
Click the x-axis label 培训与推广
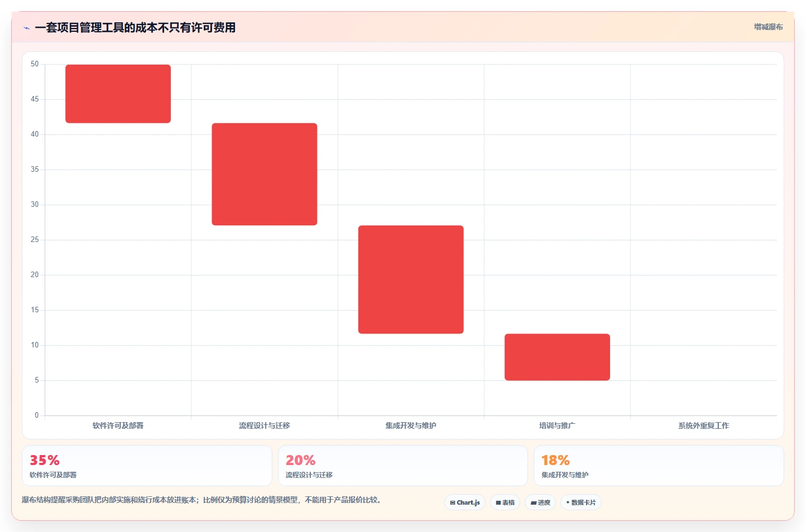(557, 425)
